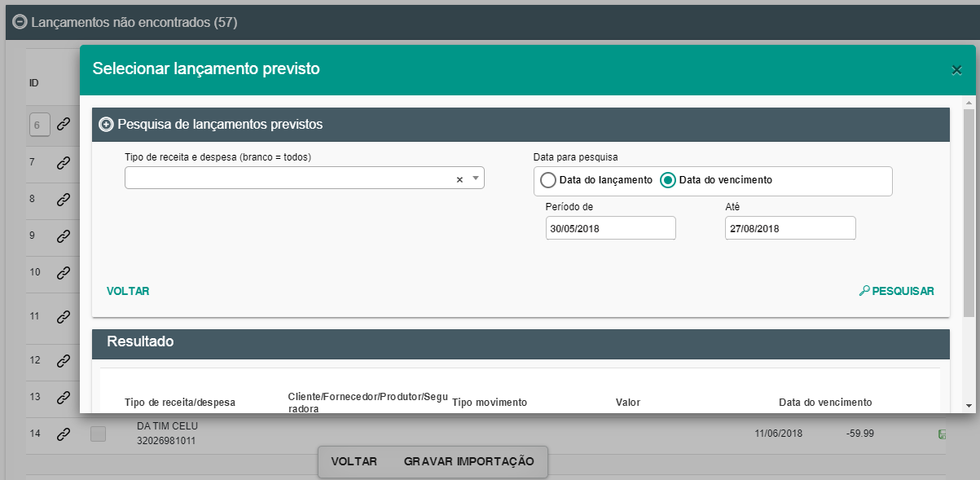Collapse the Lançamentos não encontrados section
The width and height of the screenshot is (980, 480).
coord(20,22)
